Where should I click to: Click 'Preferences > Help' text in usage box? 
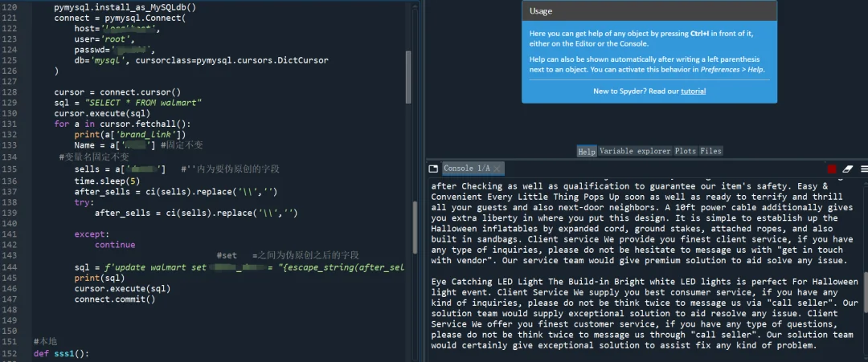click(732, 70)
